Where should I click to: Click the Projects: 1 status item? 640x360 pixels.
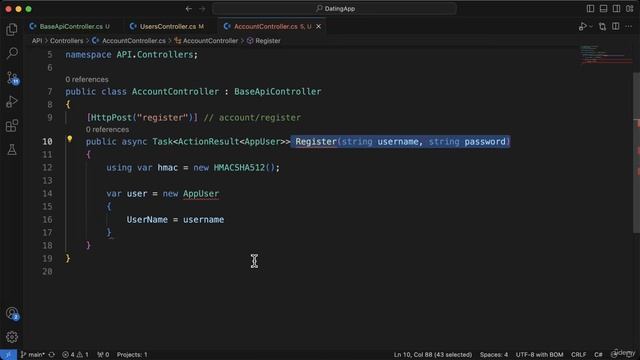pos(132,355)
